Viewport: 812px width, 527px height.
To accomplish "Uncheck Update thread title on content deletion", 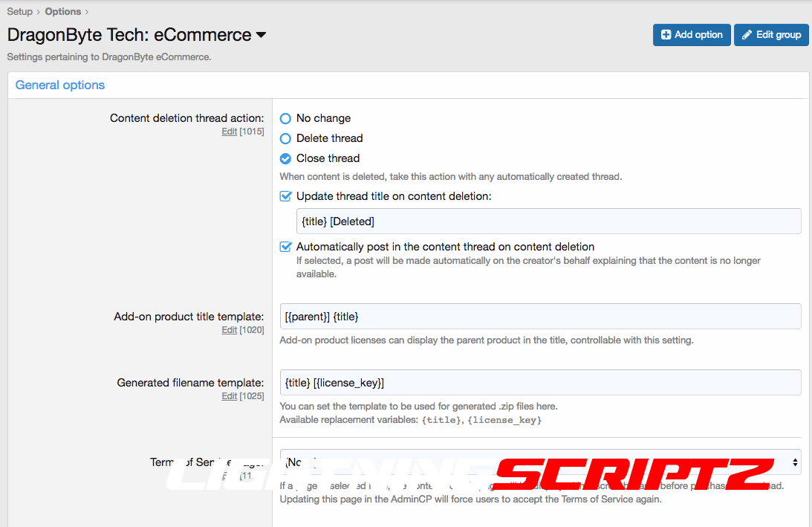I will tap(285, 196).
